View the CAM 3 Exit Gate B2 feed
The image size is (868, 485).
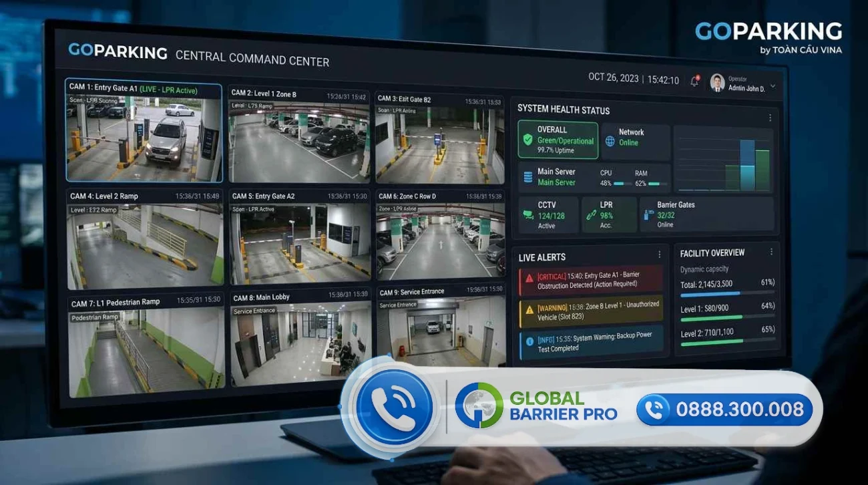click(439, 138)
